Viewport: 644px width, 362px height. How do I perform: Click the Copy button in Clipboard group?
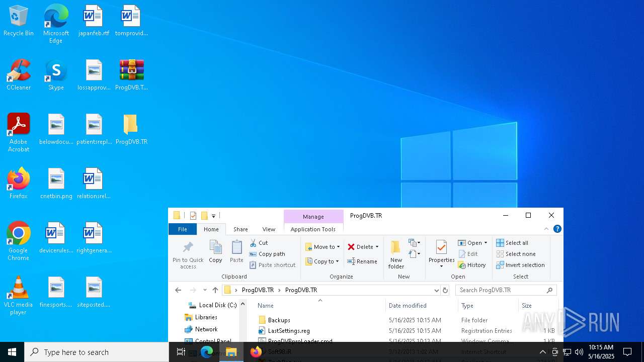pyautogui.click(x=215, y=251)
